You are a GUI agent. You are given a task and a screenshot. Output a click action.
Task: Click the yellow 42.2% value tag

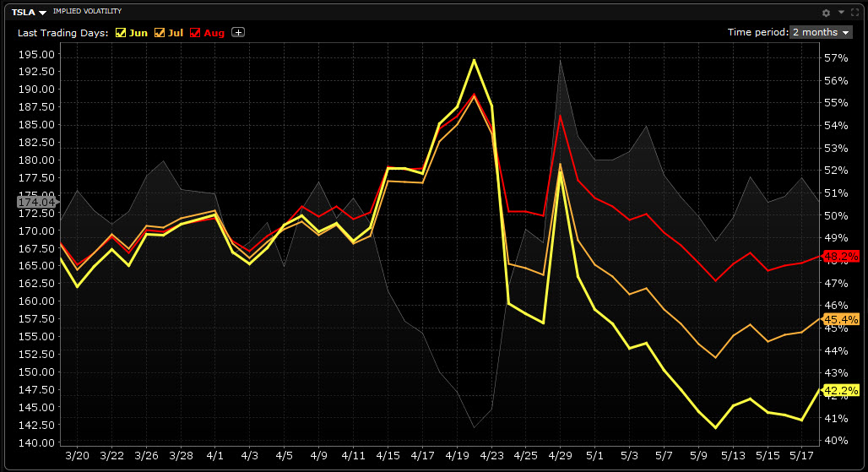pos(841,390)
